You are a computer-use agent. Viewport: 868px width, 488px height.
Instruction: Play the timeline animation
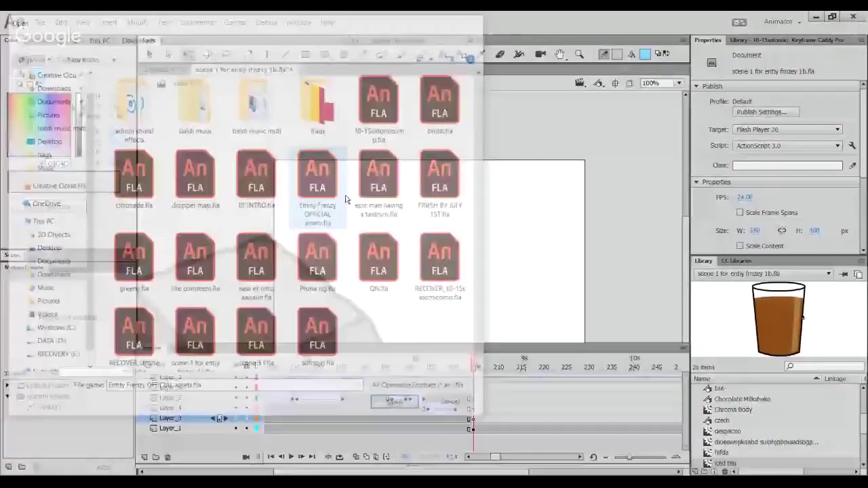[291, 457]
